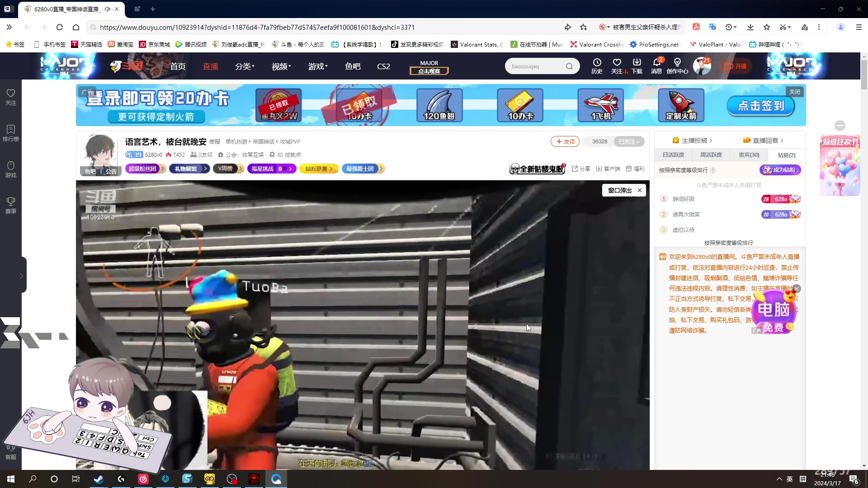
Task: Open 礼物展馆 badge
Action: [x=189, y=169]
